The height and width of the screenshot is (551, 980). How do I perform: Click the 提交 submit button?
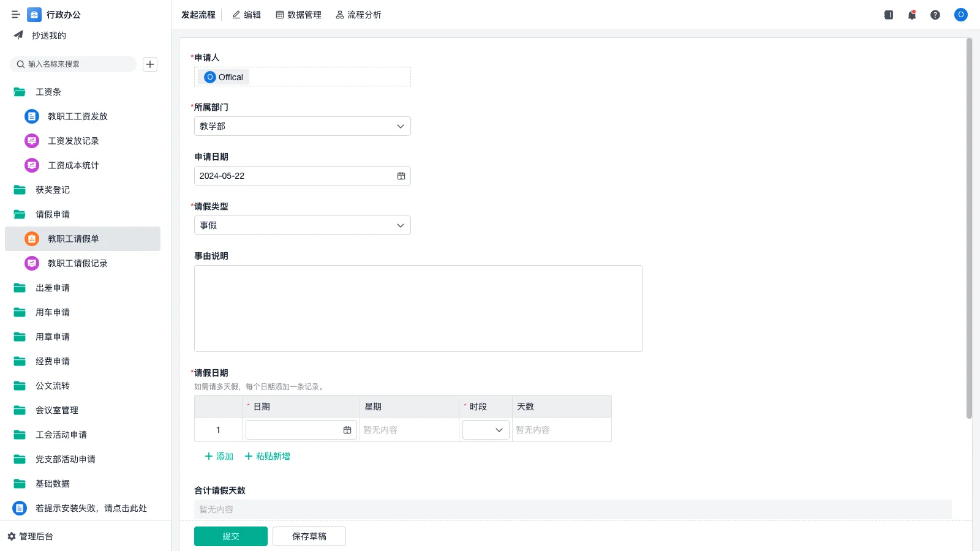click(230, 536)
